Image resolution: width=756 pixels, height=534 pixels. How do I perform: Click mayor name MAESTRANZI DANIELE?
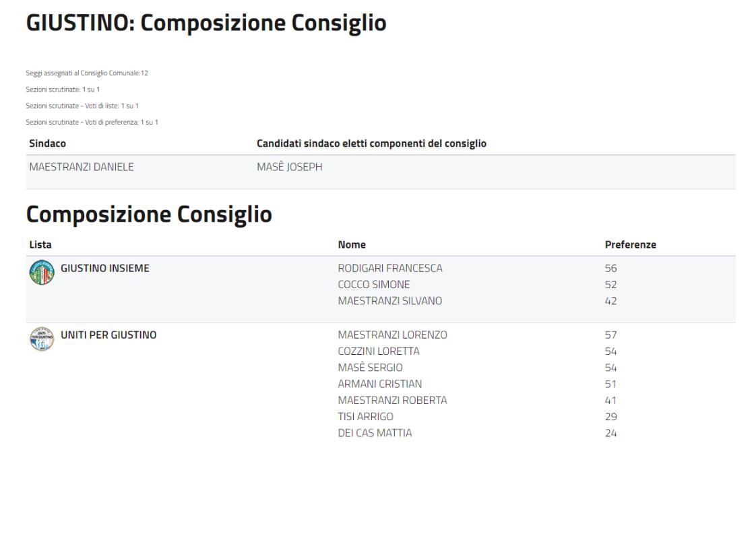[x=82, y=167]
